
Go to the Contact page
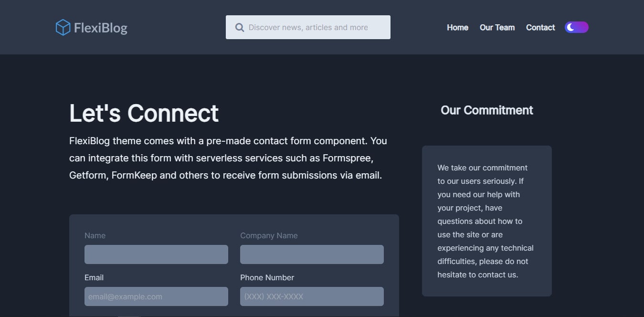(x=540, y=27)
